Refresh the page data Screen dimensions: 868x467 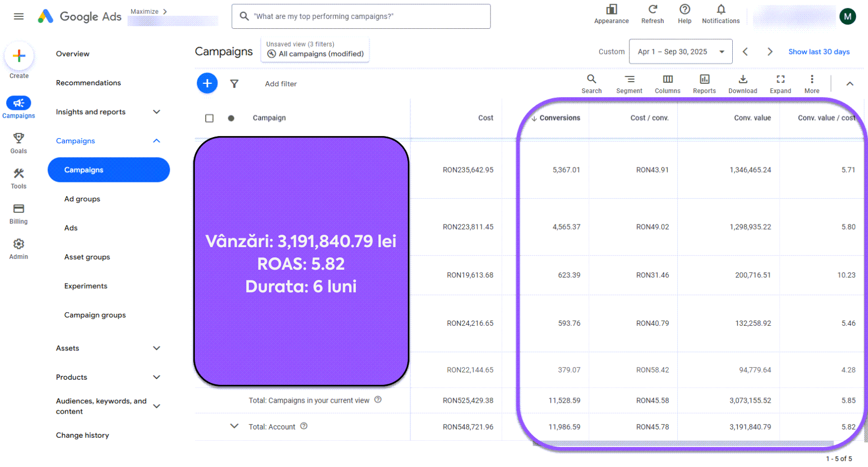(x=653, y=10)
